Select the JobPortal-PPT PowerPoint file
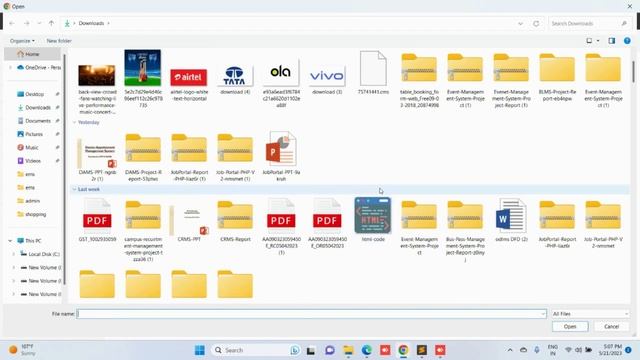 coord(281,149)
